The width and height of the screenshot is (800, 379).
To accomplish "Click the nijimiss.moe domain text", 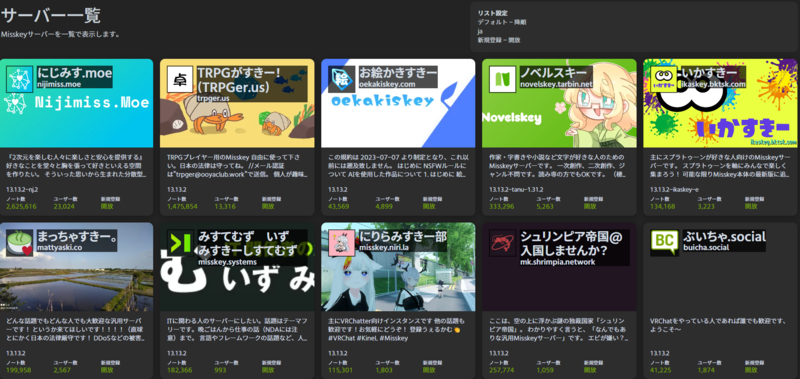I will [59, 84].
